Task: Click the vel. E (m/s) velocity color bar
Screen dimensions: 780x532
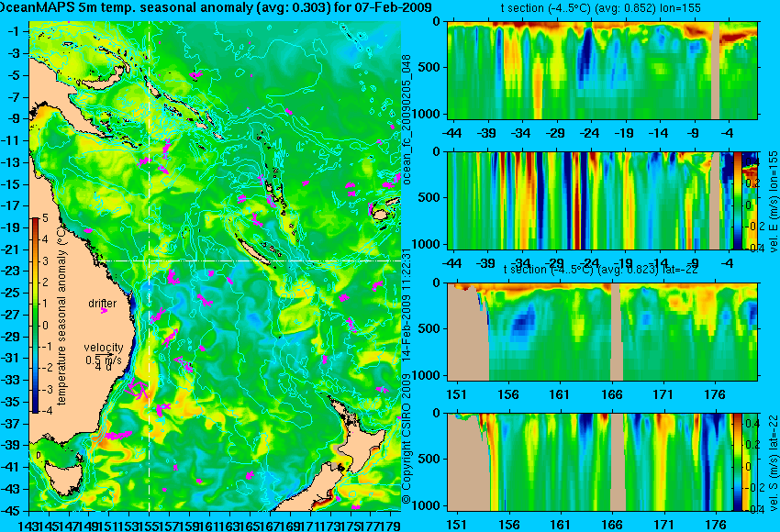Action: pyautogui.click(x=737, y=200)
